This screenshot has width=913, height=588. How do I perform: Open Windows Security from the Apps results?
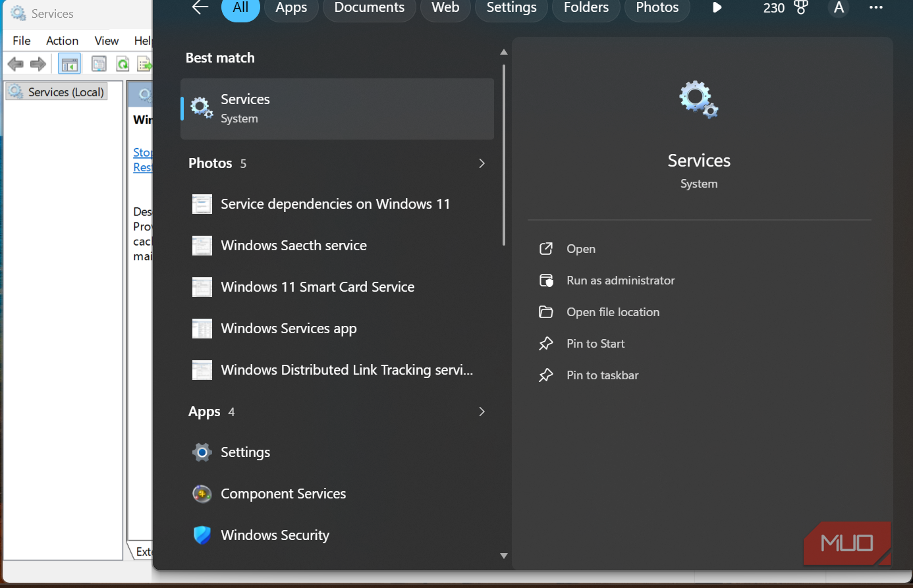point(337,535)
